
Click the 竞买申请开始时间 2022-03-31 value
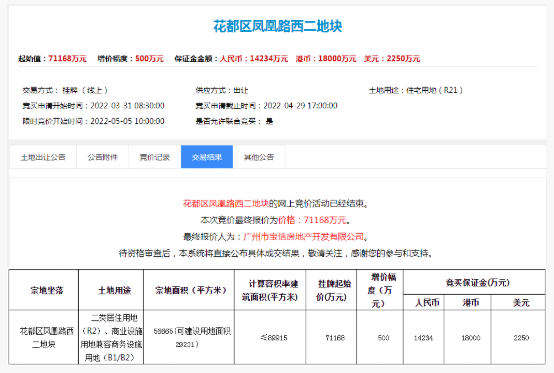click(x=127, y=106)
